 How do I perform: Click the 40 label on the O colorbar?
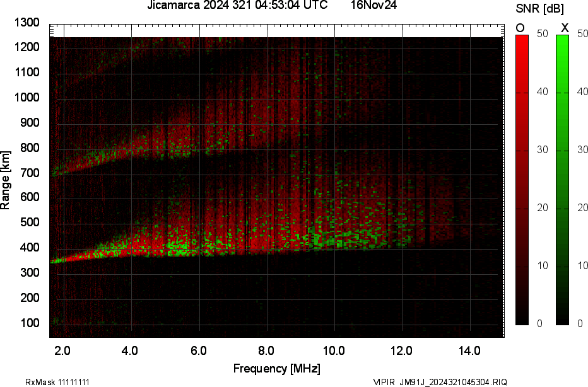pos(543,92)
